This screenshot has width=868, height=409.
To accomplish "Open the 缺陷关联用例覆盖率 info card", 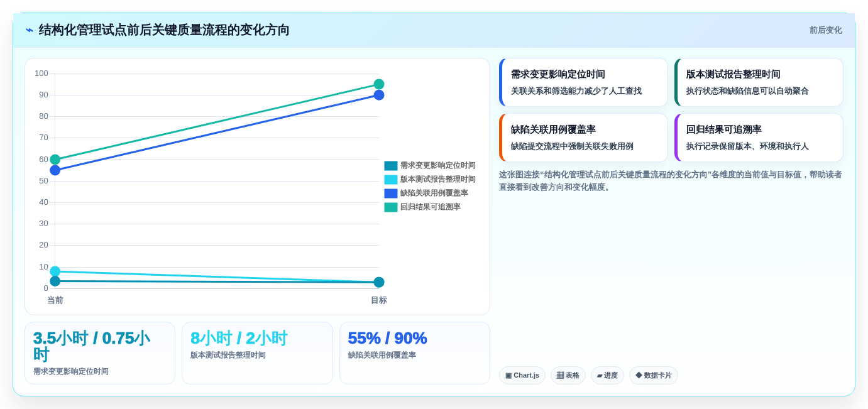I will (583, 138).
